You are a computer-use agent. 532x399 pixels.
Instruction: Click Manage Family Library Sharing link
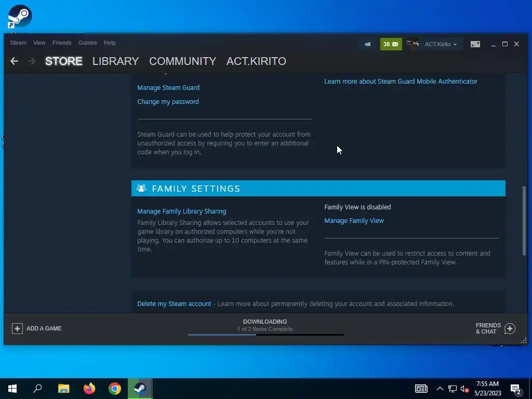coord(181,211)
